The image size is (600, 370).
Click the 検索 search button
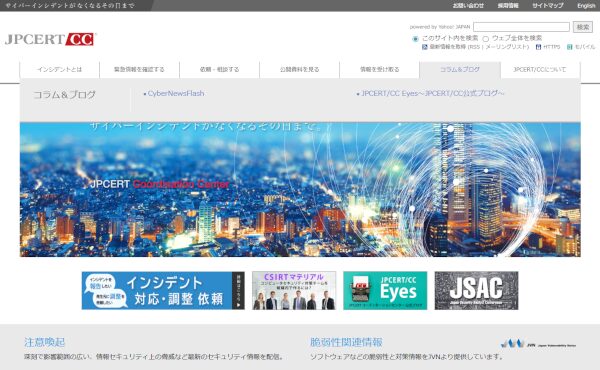click(x=582, y=27)
